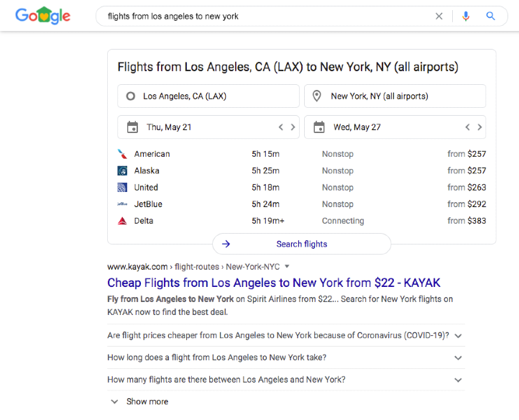This screenshot has width=519, height=420.
Task: Click the 5h 24m JetBlue duration
Action: coord(265,204)
